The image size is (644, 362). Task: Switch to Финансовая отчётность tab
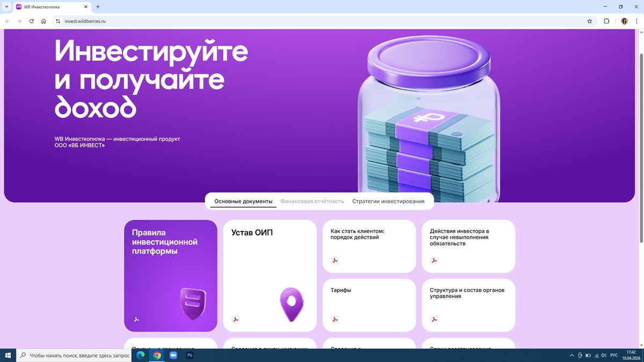pyautogui.click(x=312, y=201)
